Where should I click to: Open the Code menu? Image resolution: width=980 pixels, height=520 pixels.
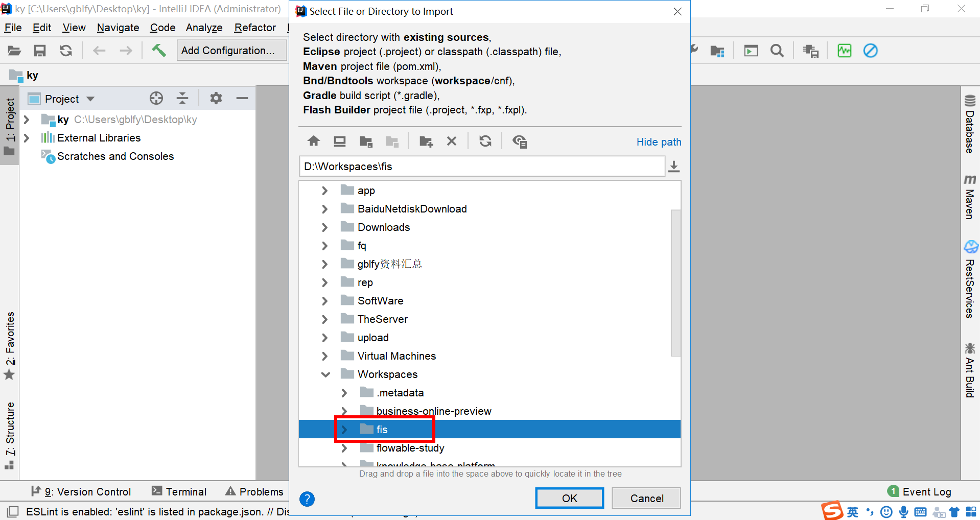(162, 28)
